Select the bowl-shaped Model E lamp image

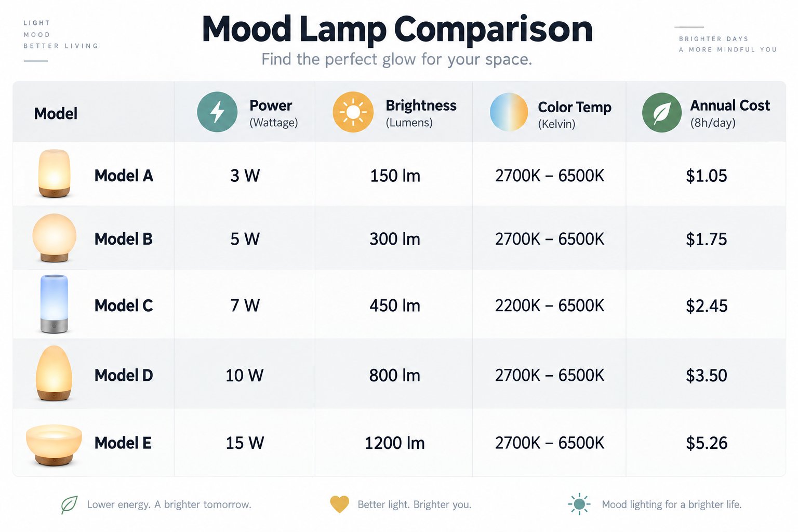(54, 445)
